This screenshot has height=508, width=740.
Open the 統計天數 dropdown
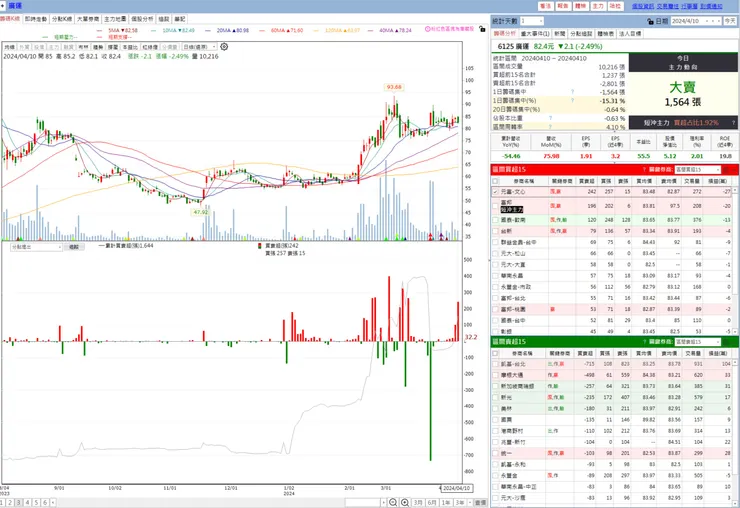[532, 21]
